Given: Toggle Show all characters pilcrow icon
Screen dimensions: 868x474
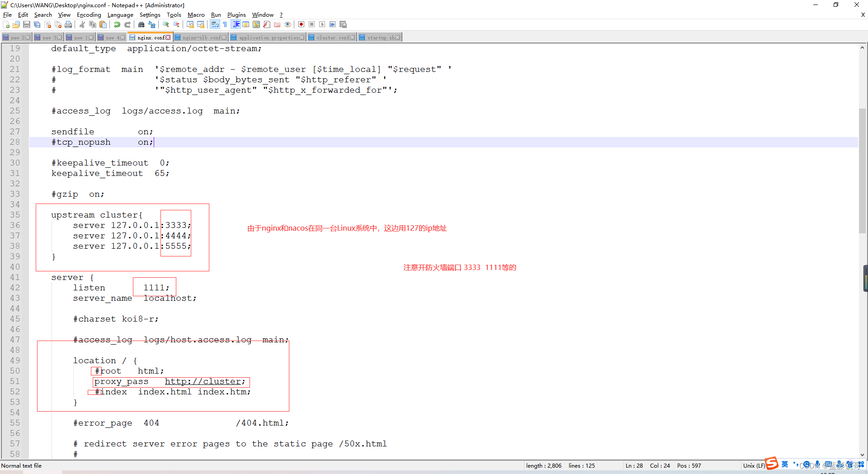Looking at the screenshot, I should coord(225,24).
